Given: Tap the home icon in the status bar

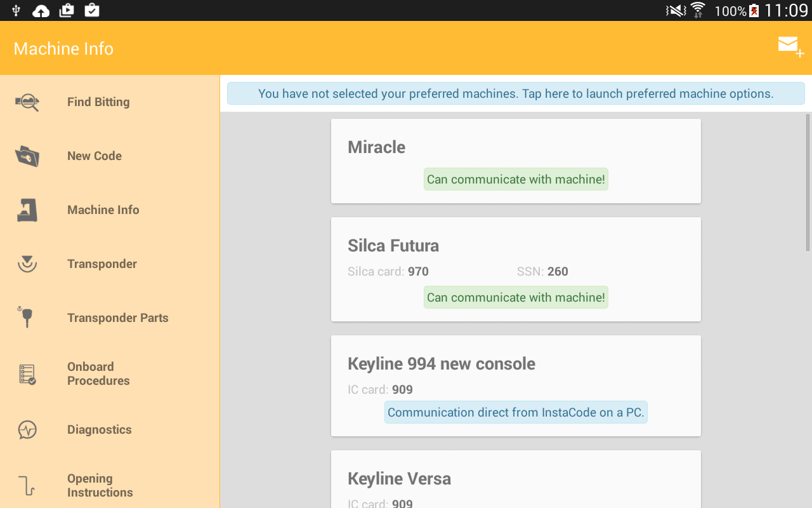Looking at the screenshot, I should [x=41, y=10].
